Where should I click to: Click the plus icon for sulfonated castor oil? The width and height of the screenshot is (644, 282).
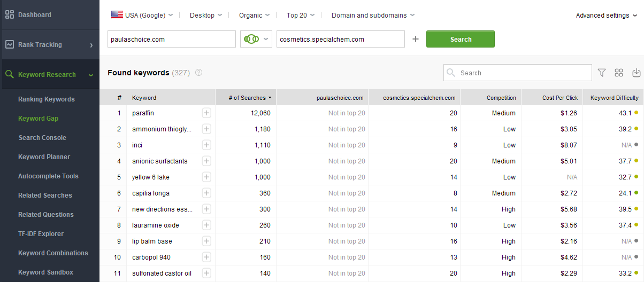206,273
